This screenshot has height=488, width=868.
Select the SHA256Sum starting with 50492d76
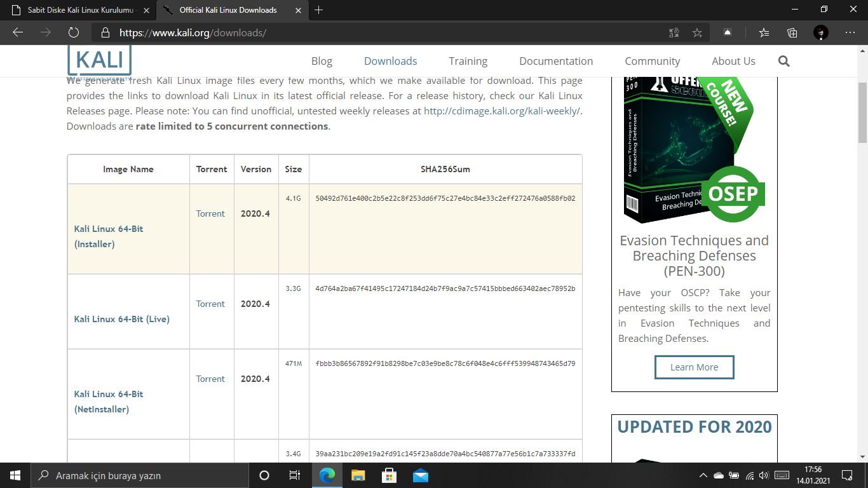(x=445, y=198)
